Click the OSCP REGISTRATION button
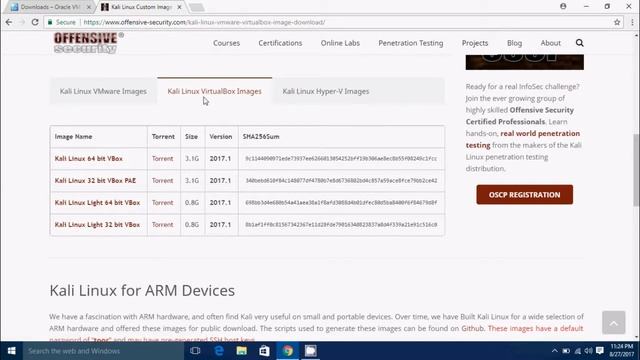640x360 pixels. click(524, 195)
